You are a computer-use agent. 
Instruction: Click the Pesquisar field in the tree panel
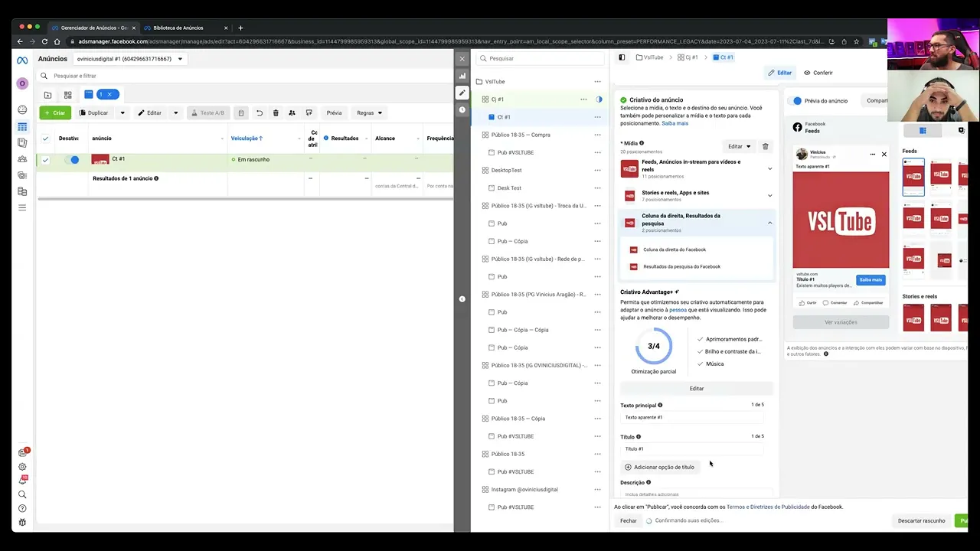tap(540, 58)
